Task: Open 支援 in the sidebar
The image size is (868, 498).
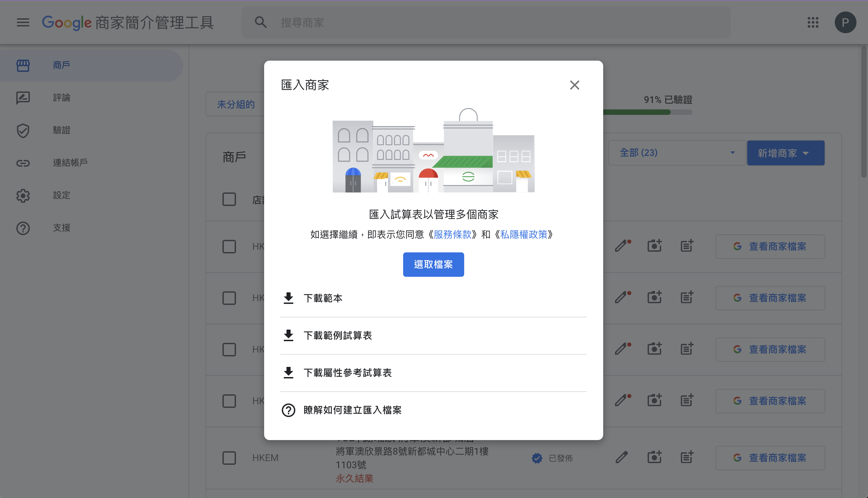Action: click(92, 228)
